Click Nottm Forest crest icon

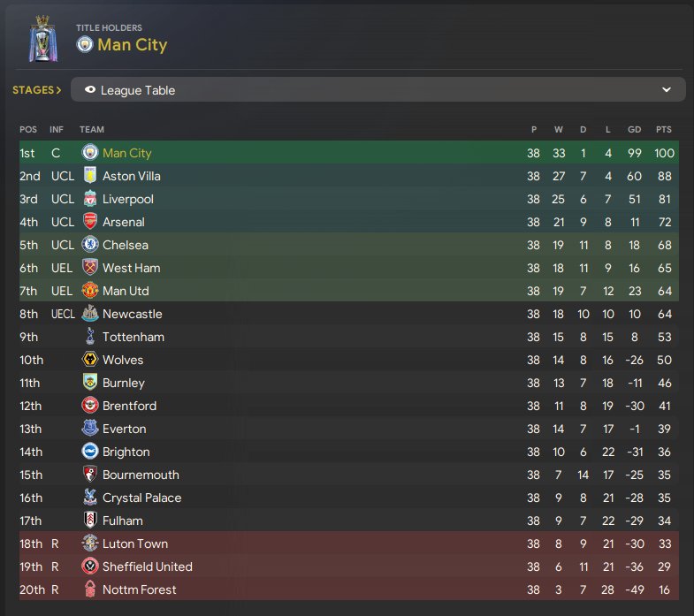(x=89, y=589)
